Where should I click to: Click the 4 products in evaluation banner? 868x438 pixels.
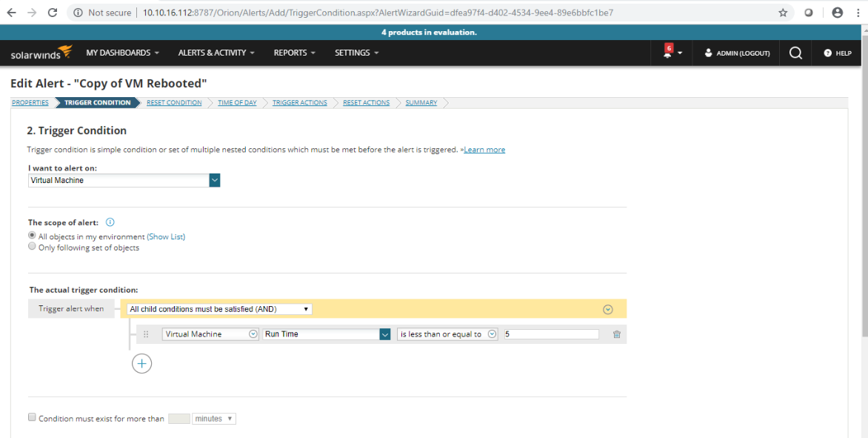(429, 32)
